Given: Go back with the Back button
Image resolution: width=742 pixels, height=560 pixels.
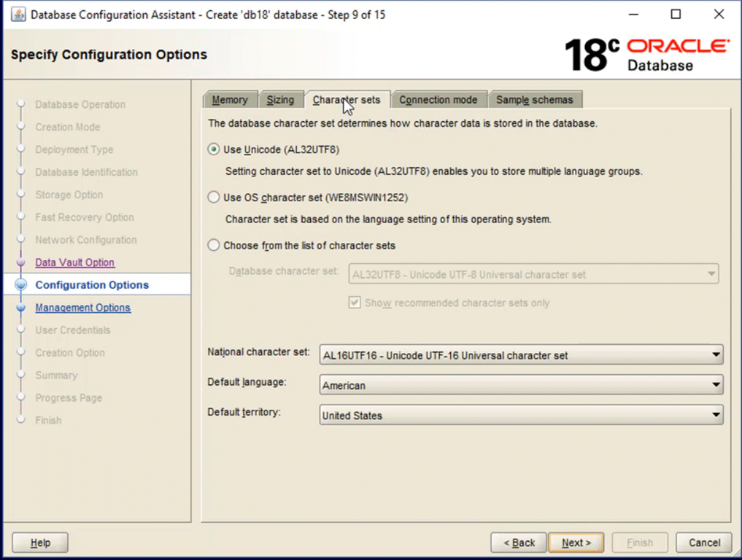Looking at the screenshot, I should point(519,542).
